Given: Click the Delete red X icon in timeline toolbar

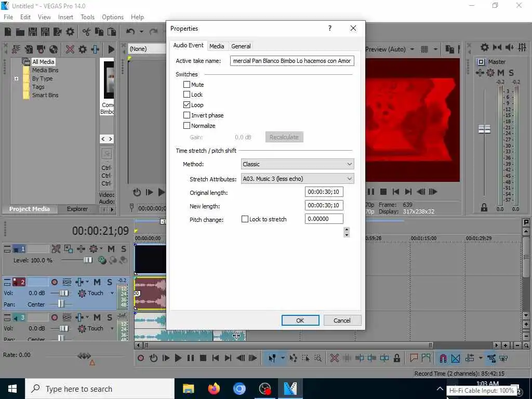Looking at the screenshot, I should pyautogui.click(x=334, y=358).
